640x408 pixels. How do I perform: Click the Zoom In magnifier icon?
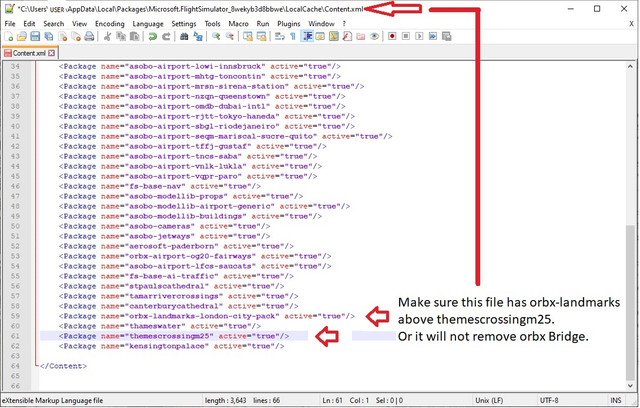coord(216,37)
